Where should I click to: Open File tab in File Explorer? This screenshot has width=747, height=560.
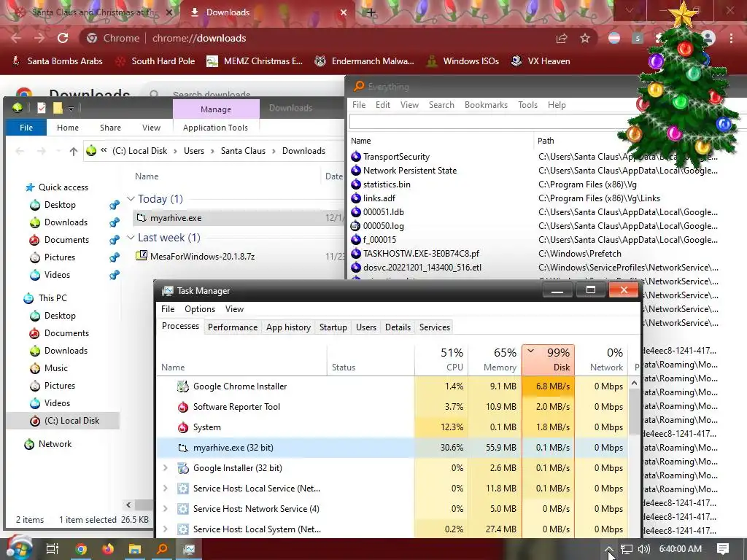pyautogui.click(x=26, y=127)
